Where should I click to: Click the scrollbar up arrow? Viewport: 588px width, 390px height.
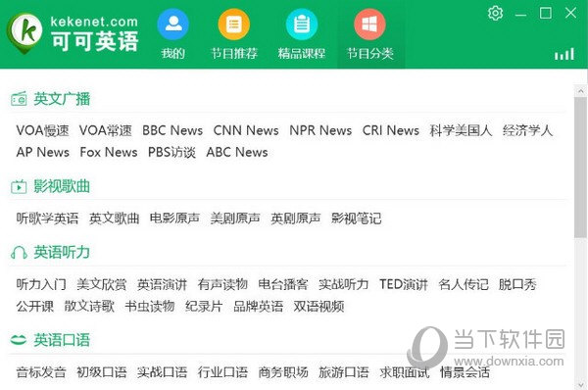(x=580, y=91)
